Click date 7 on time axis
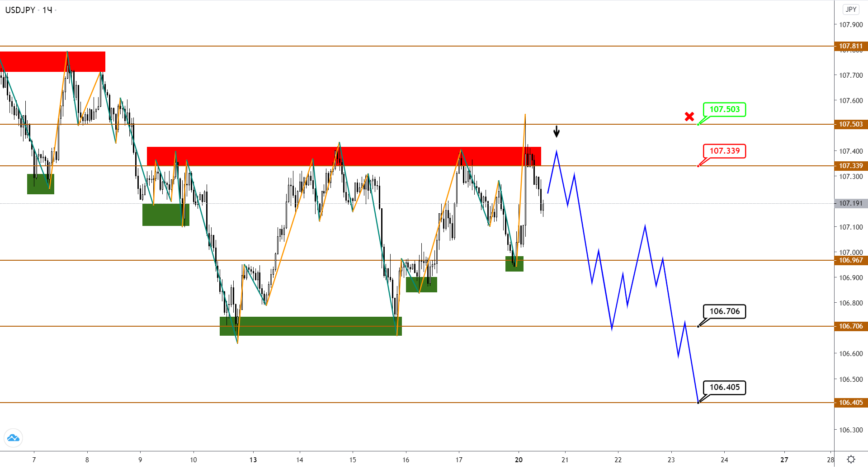Viewport: 868px width, 469px height. pos(34,460)
